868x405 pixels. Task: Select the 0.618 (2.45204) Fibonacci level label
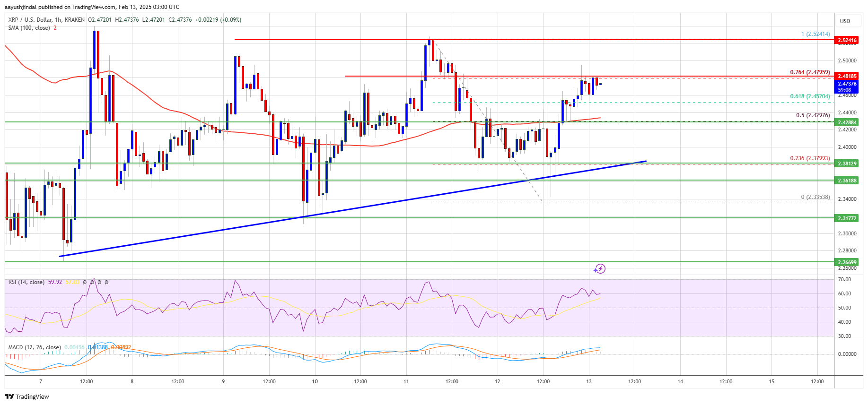click(810, 96)
